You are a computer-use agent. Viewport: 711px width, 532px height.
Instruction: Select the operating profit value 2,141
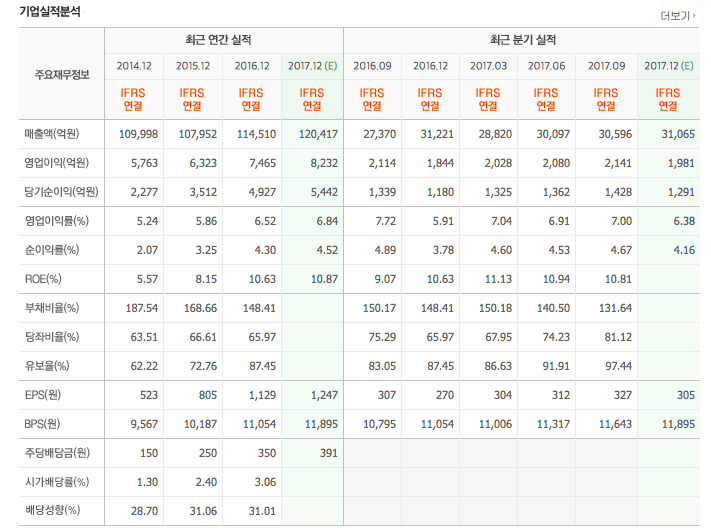point(618,163)
